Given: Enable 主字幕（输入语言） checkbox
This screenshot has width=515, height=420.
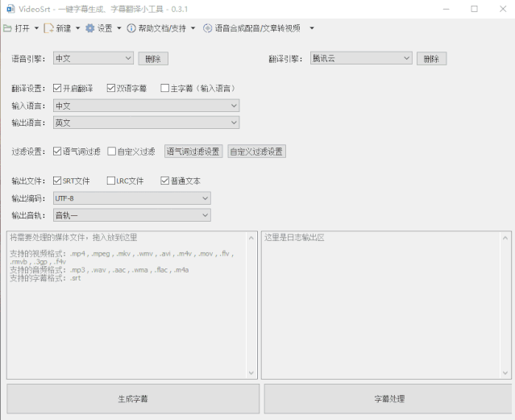Looking at the screenshot, I should (x=165, y=88).
